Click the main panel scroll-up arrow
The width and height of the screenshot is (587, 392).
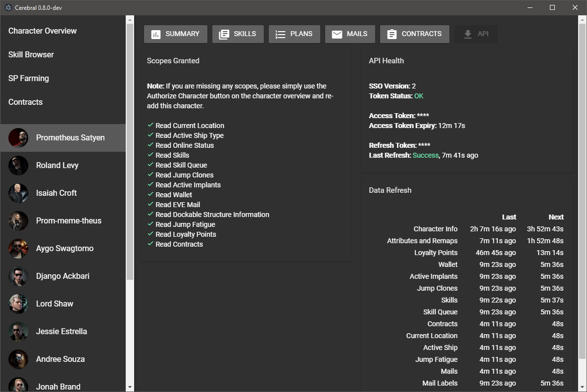[582, 19]
